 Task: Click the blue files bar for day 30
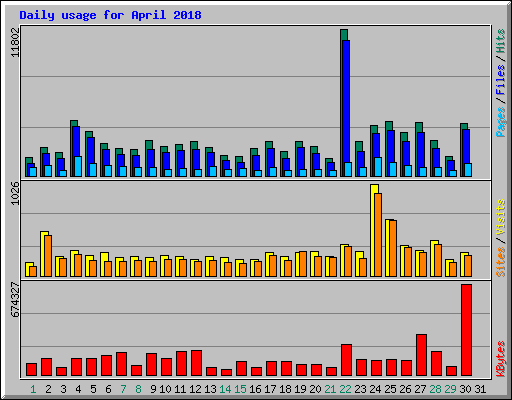click(x=466, y=146)
